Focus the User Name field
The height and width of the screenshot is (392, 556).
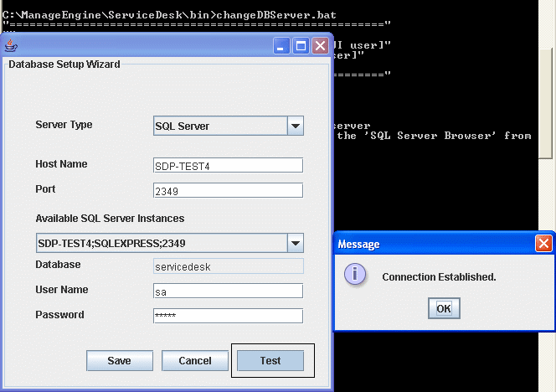click(228, 291)
